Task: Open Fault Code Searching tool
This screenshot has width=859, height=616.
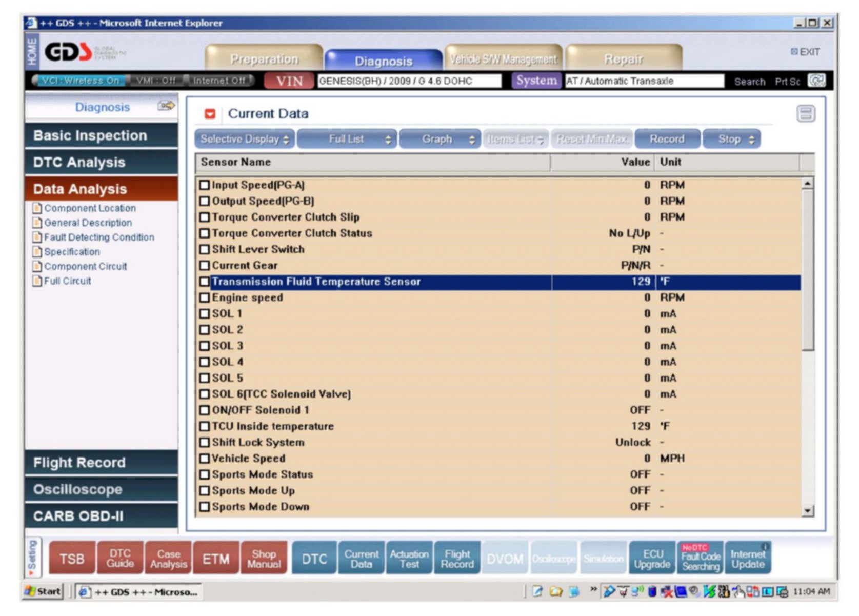Action: coord(701,559)
